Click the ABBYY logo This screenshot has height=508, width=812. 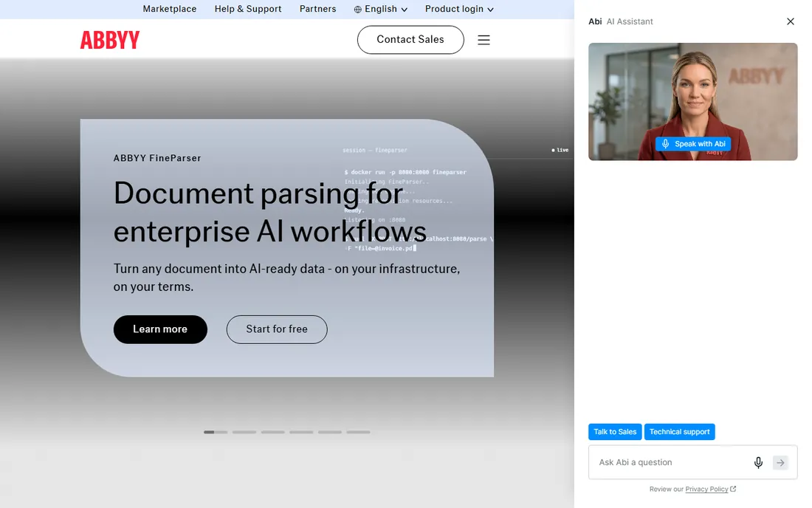coord(110,40)
